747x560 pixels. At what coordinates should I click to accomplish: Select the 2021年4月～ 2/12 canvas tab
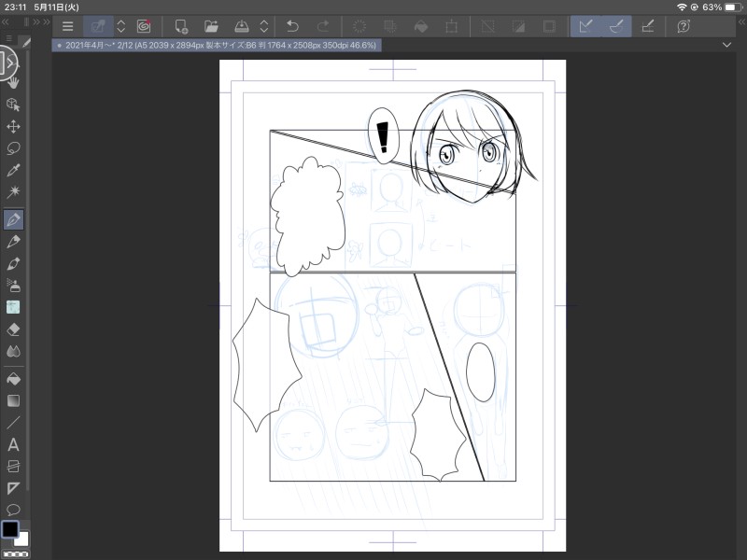pos(217,46)
